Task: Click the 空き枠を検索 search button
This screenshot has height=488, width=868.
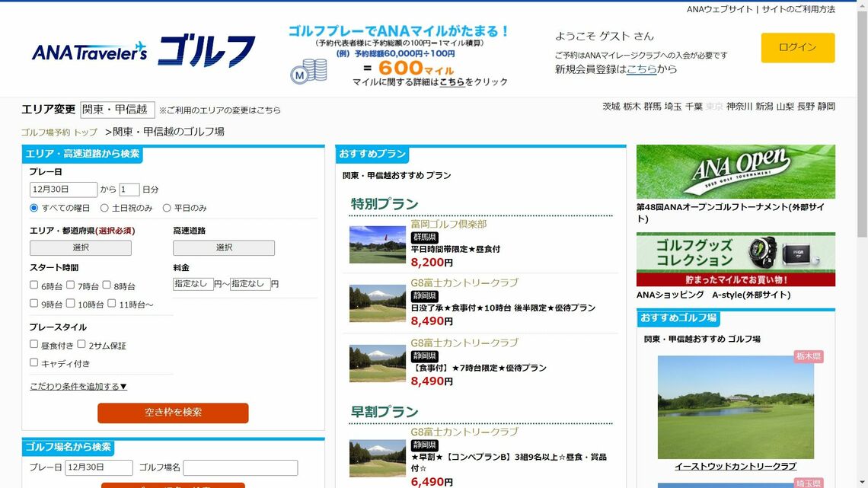Action: click(172, 413)
